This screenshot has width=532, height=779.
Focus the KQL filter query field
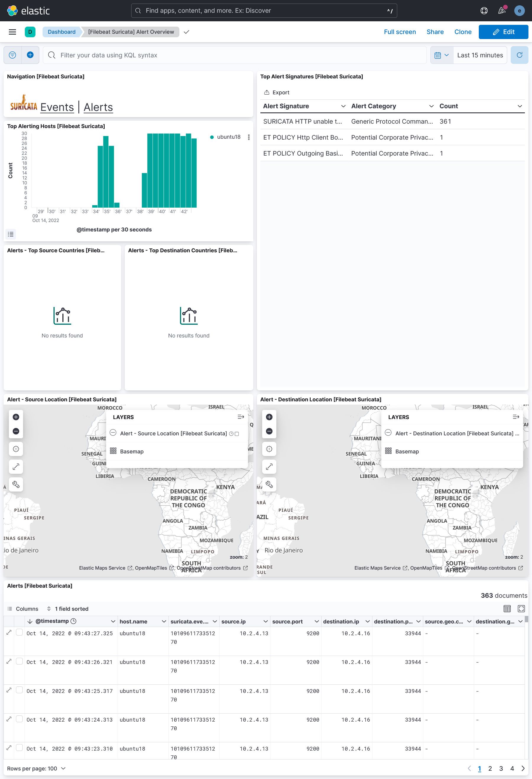tap(234, 55)
